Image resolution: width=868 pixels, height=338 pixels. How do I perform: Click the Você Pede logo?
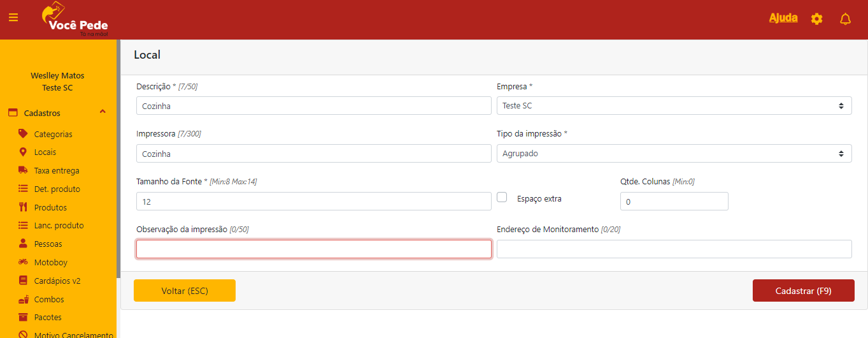[x=74, y=20]
